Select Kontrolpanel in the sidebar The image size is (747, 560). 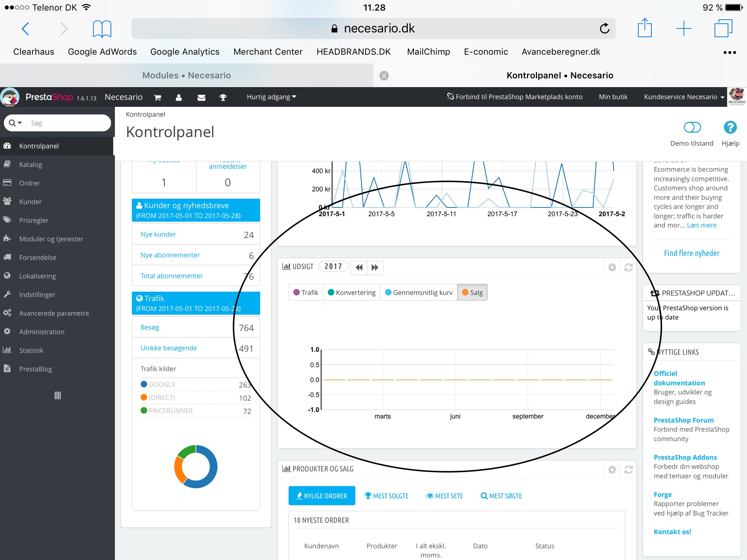pyautogui.click(x=57, y=146)
